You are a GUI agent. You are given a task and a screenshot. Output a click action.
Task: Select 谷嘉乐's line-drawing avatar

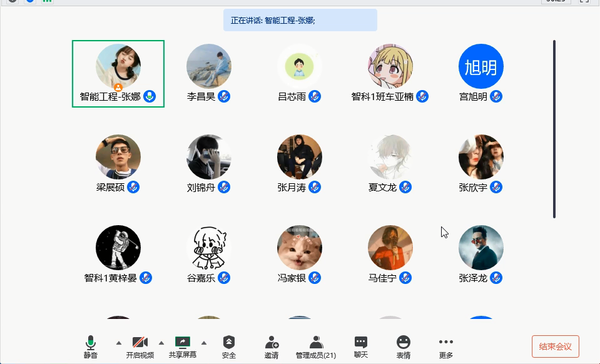tap(209, 248)
